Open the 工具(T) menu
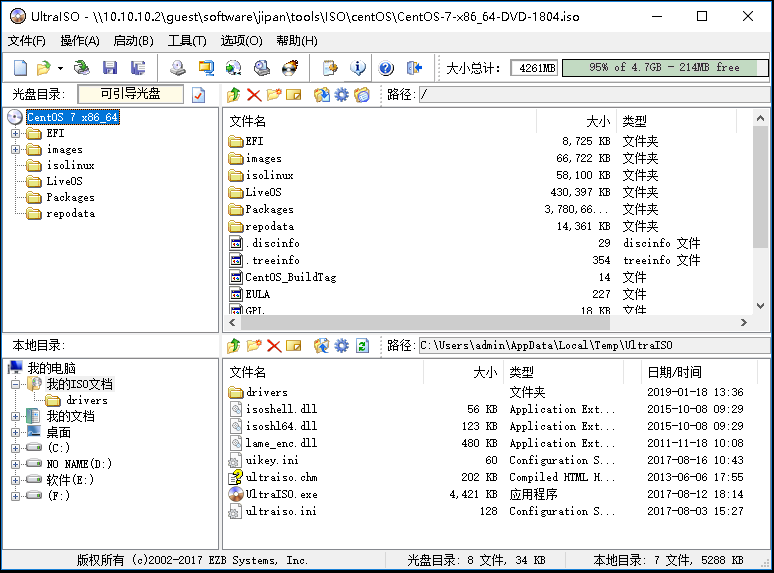The image size is (774, 573). tap(187, 40)
